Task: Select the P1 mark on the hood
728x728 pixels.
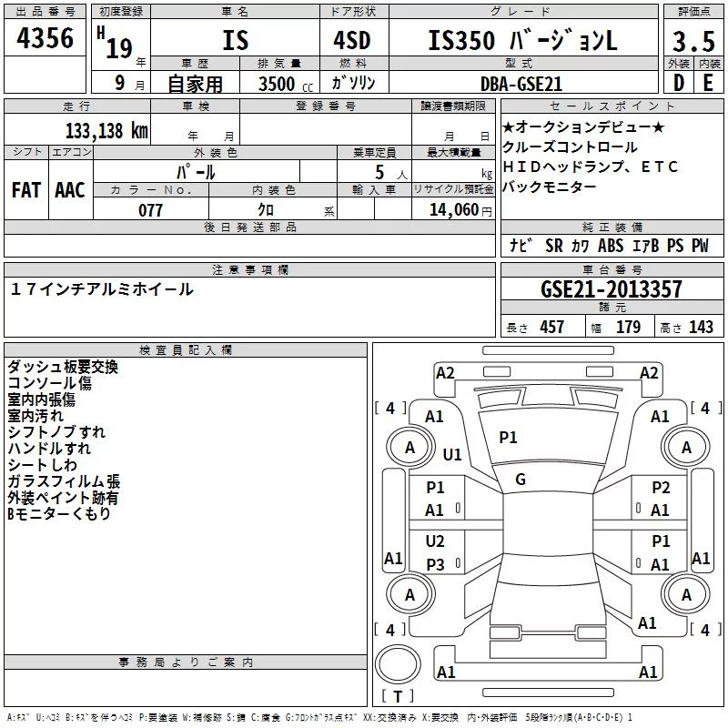Action: [x=508, y=438]
